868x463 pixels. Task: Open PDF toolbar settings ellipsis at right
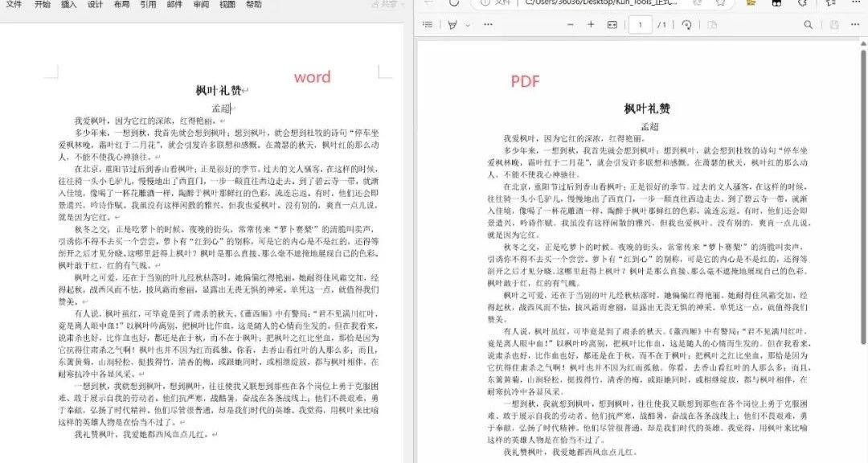tap(854, 24)
